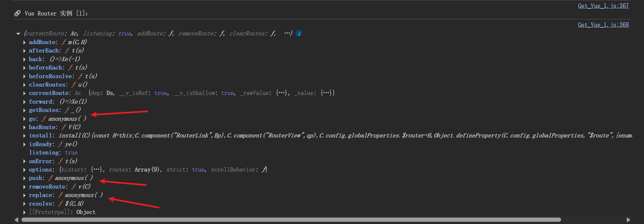Expand the resolve function entry
Image resolution: width=644 pixels, height=224 pixels.
pyautogui.click(x=24, y=204)
